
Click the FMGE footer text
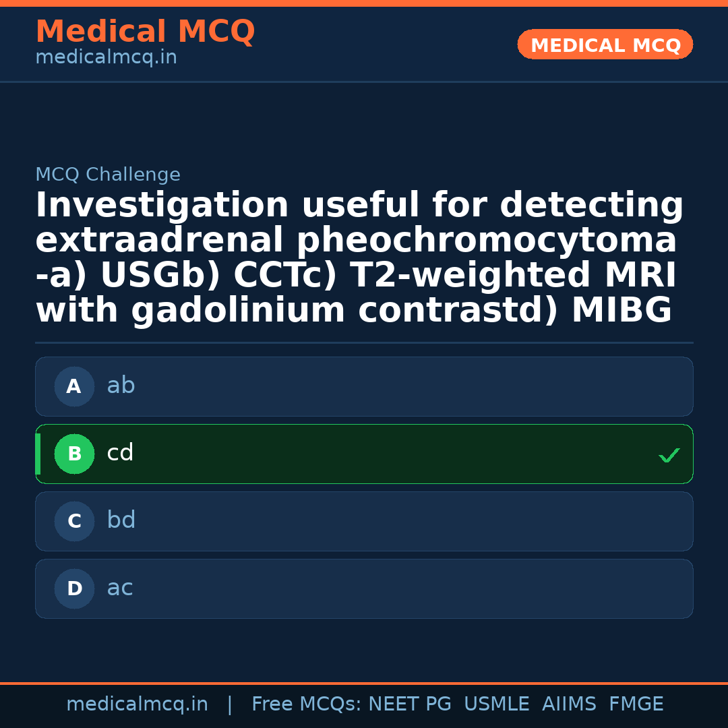point(636,704)
